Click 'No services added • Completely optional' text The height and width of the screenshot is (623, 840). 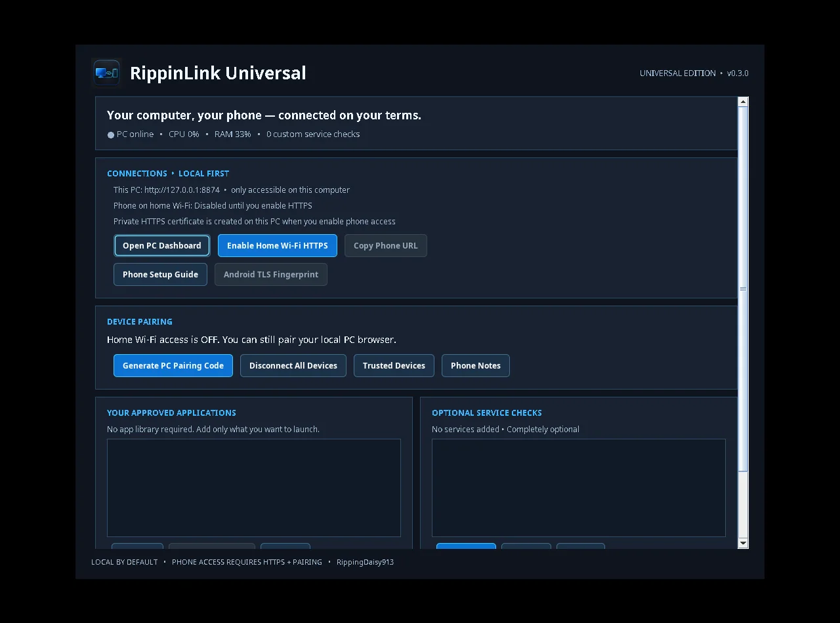[x=505, y=430]
